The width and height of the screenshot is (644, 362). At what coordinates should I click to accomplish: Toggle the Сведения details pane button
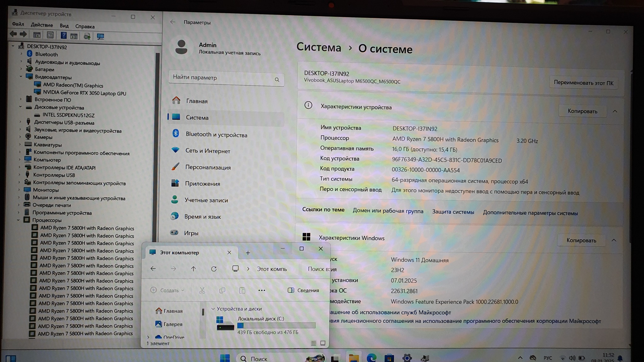pyautogui.click(x=303, y=290)
